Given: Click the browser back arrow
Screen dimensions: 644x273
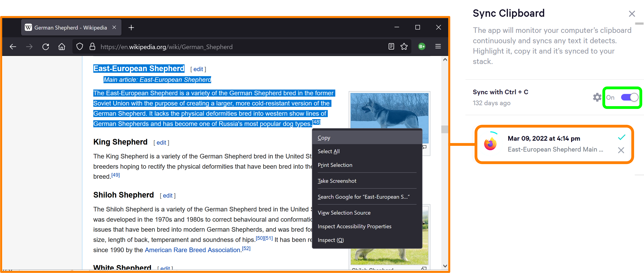Looking at the screenshot, I should pyautogui.click(x=13, y=47).
